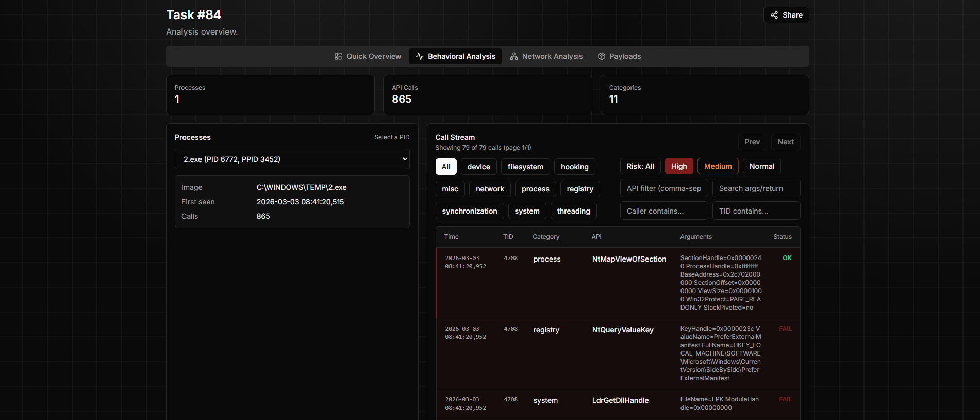The width and height of the screenshot is (980, 420).
Task: Show only High risk calls
Action: [x=679, y=166]
